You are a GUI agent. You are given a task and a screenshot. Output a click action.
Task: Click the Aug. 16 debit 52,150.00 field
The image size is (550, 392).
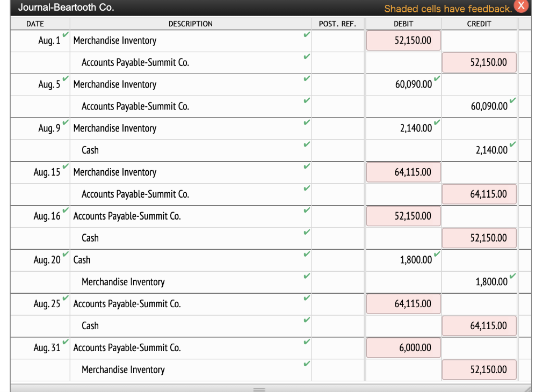coord(403,216)
